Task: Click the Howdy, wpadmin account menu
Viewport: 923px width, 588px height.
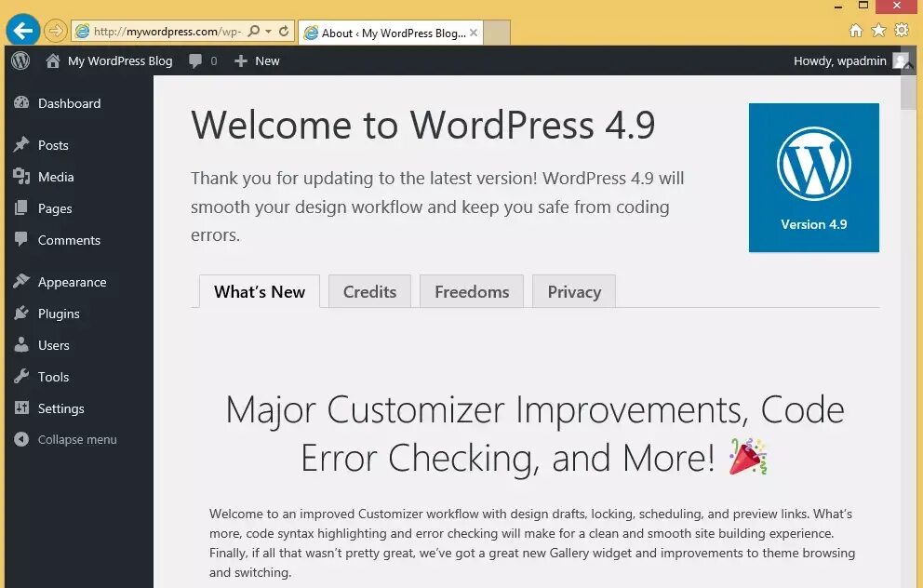Action: click(x=840, y=60)
